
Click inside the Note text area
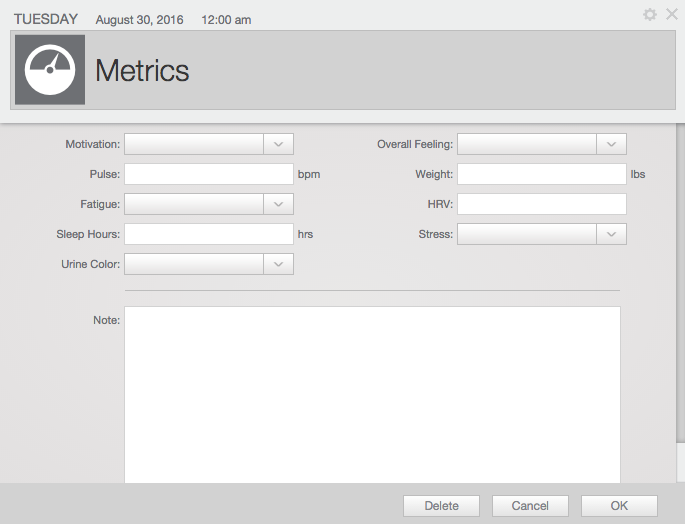point(372,395)
